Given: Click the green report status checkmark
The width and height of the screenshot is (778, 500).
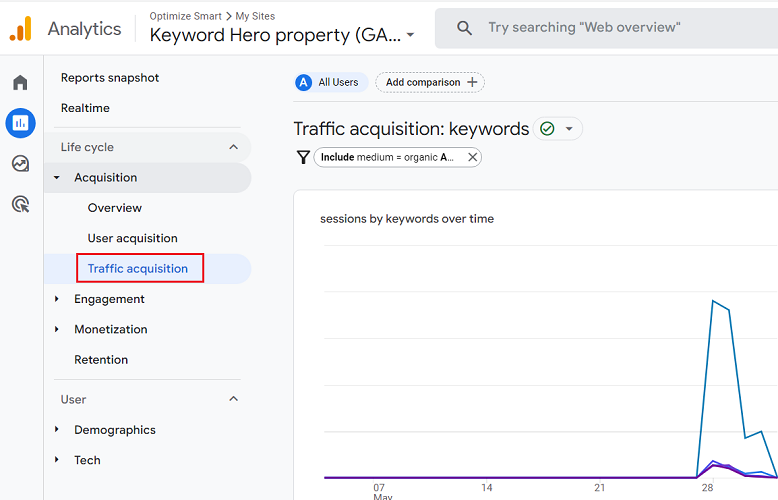Looking at the screenshot, I should click(x=547, y=129).
